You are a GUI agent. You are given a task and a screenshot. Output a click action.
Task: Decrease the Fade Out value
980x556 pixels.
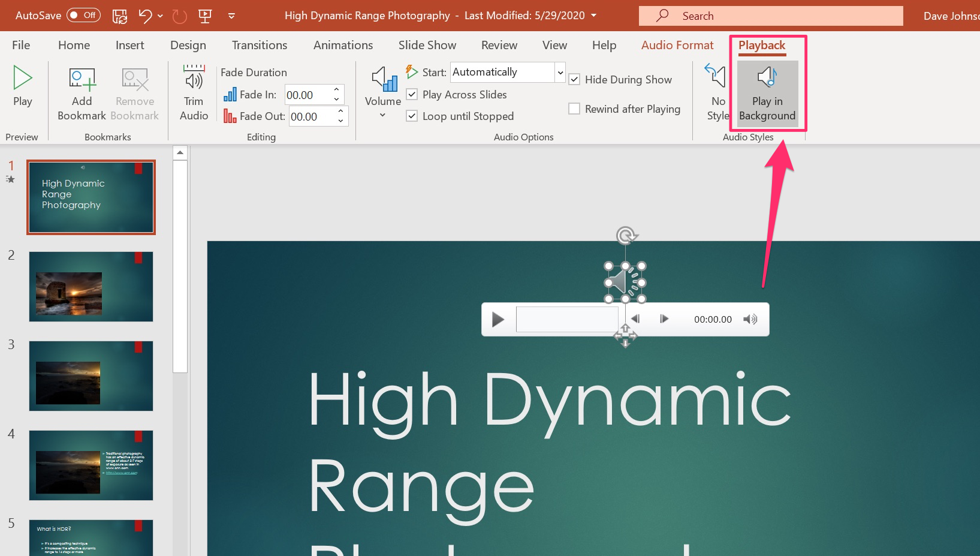click(x=341, y=121)
